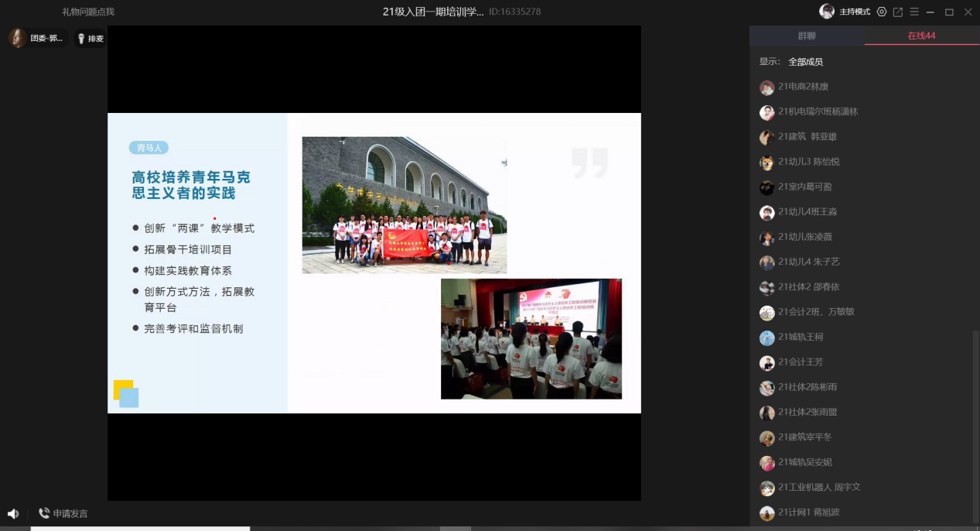Mute the speaker volume icon
Image resolution: width=980 pixels, height=531 pixels.
click(13, 513)
